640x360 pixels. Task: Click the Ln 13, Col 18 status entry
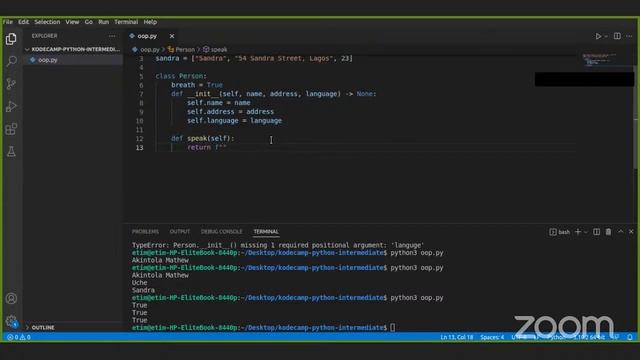(457, 337)
